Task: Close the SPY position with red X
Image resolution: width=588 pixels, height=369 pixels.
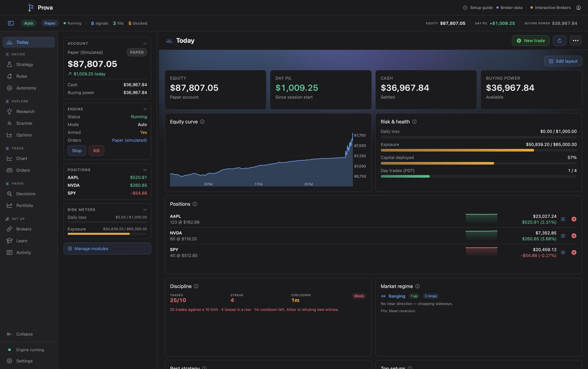Action: tap(574, 252)
